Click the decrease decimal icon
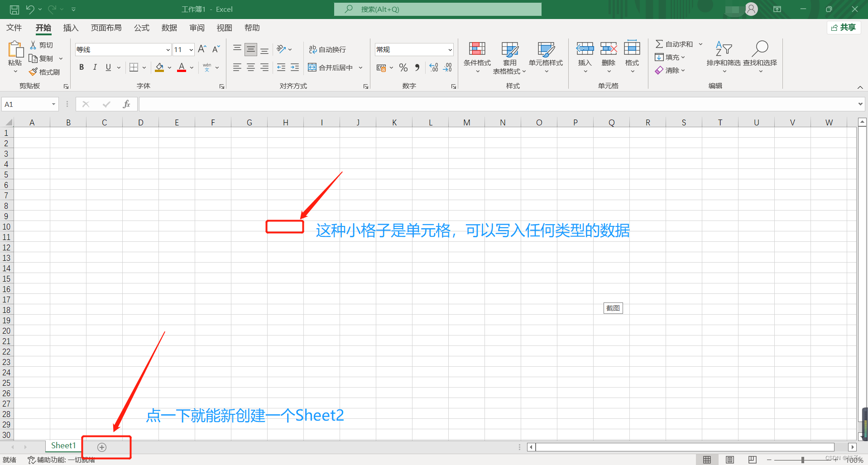Screen dimensions: 868x465 447,67
